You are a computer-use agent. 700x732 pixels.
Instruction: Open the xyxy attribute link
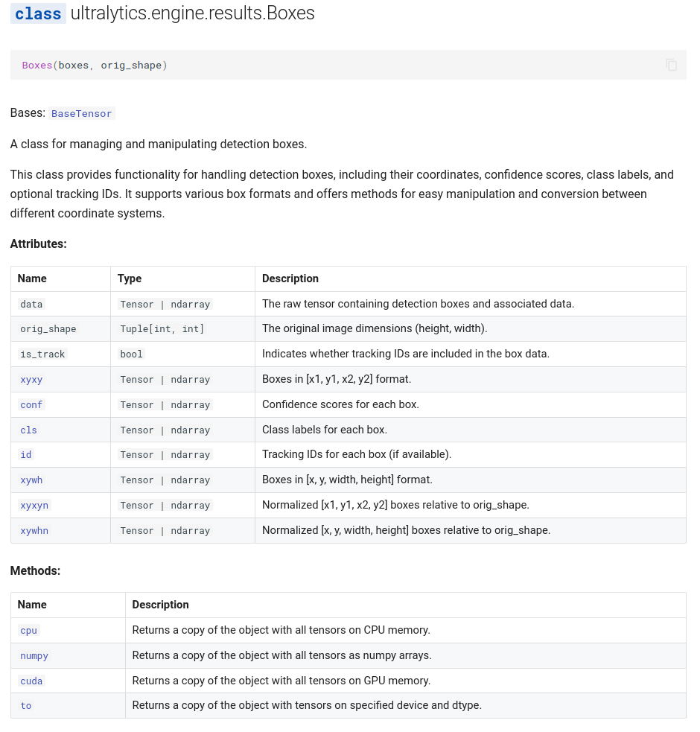[31, 380]
